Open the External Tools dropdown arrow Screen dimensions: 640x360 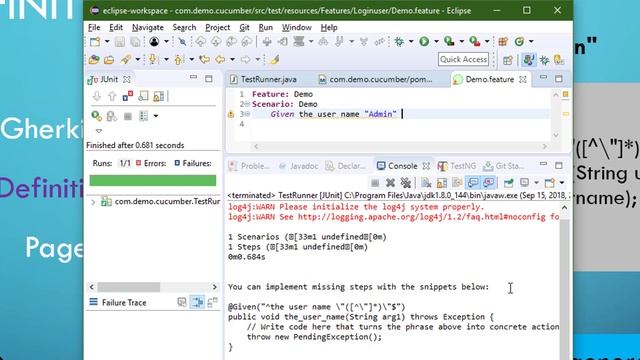pos(487,42)
